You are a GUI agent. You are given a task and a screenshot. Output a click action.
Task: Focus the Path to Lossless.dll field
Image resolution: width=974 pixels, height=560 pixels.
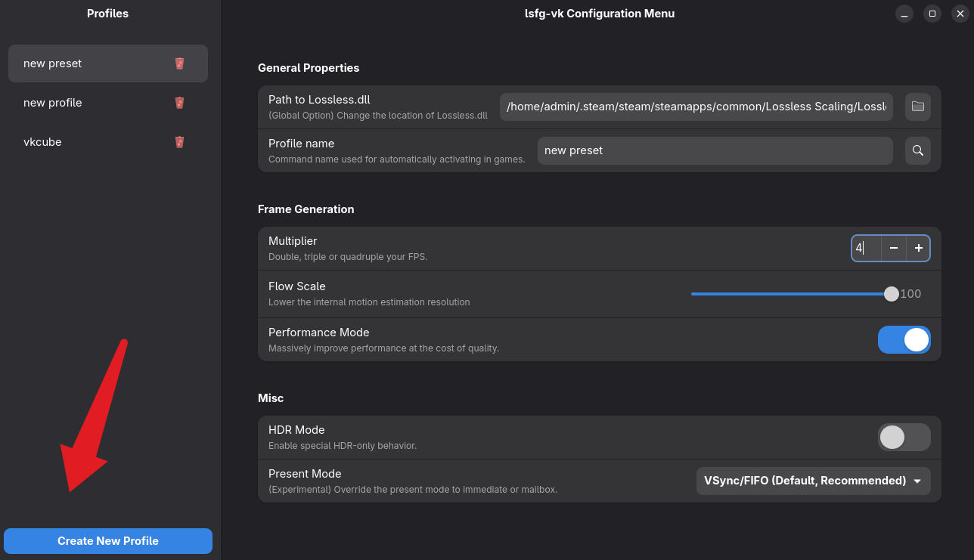696,107
